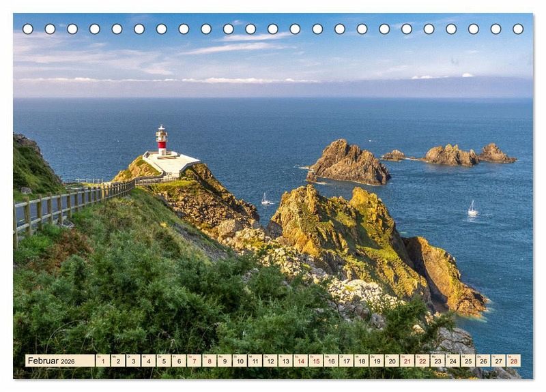Click day 15 in the calendar strip
The height and width of the screenshot is (392, 546).
click(315, 361)
